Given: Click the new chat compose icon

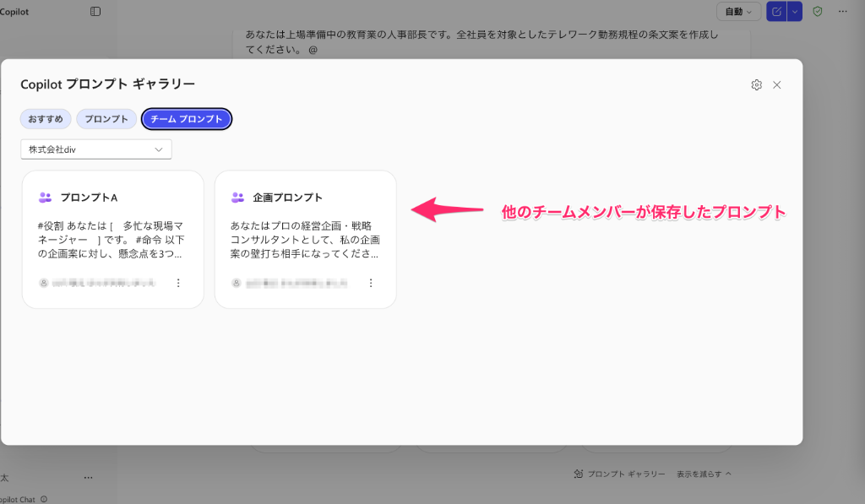Looking at the screenshot, I should point(775,12).
